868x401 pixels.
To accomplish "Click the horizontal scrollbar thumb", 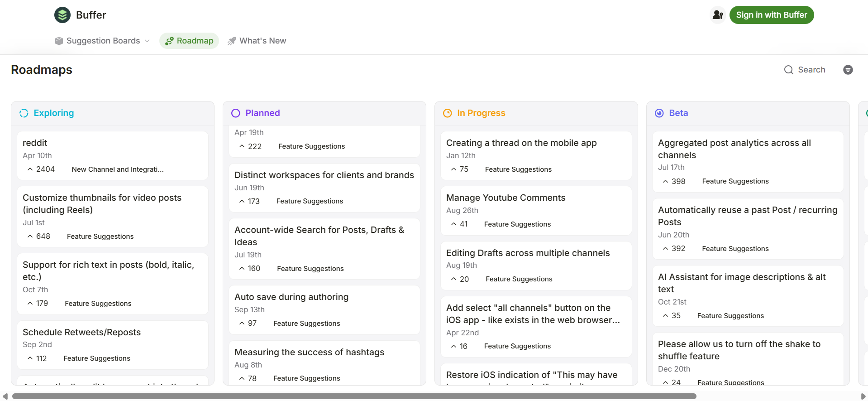I will click(354, 396).
